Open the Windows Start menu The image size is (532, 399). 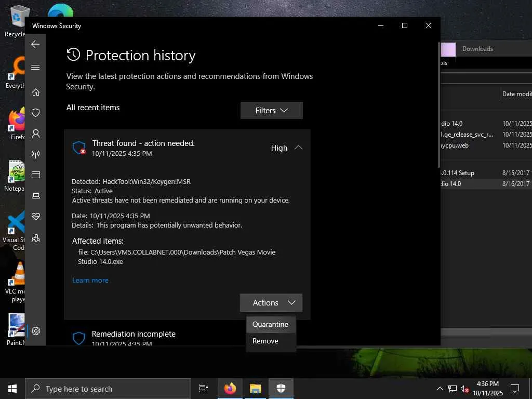pos(12,389)
